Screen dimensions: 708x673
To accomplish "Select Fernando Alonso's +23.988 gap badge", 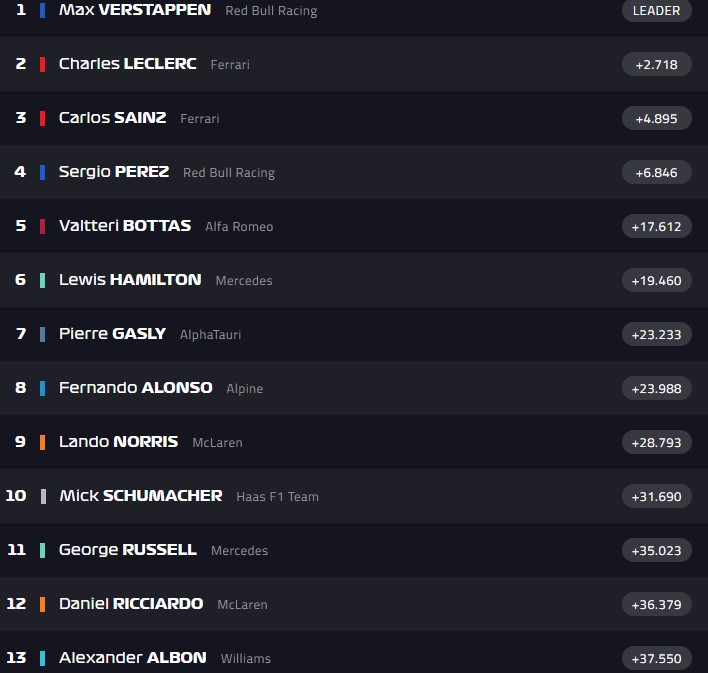I will click(x=656, y=389).
